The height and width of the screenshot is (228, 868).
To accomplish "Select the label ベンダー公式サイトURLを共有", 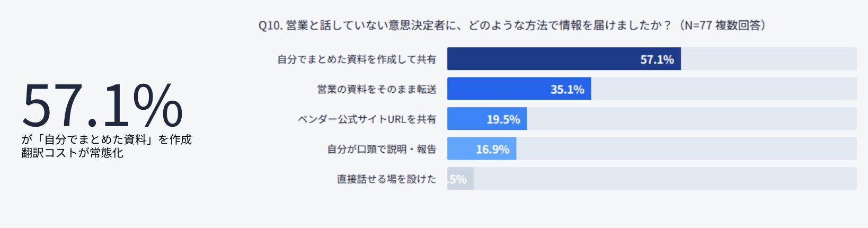I will [x=367, y=119].
